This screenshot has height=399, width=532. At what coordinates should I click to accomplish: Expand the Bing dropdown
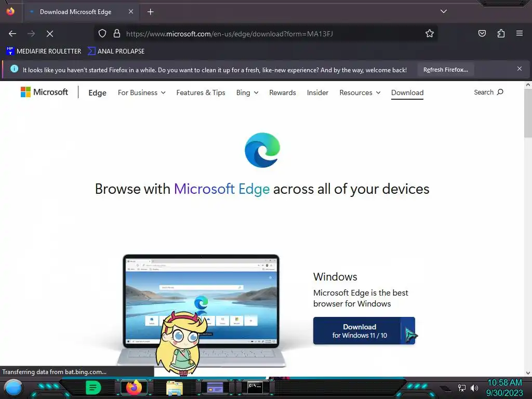[x=247, y=92]
